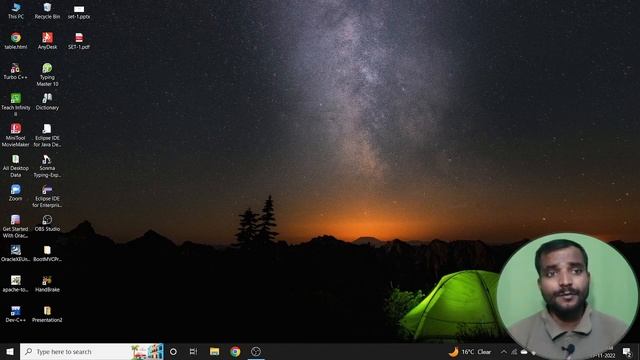Select Get Started With Oracle shortcut
640x360 pixels.
tap(16, 227)
